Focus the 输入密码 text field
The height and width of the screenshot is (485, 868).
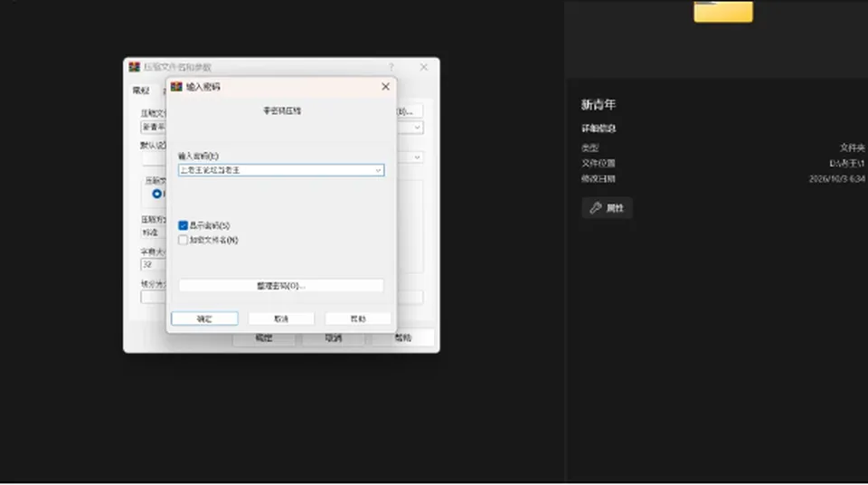click(281, 170)
